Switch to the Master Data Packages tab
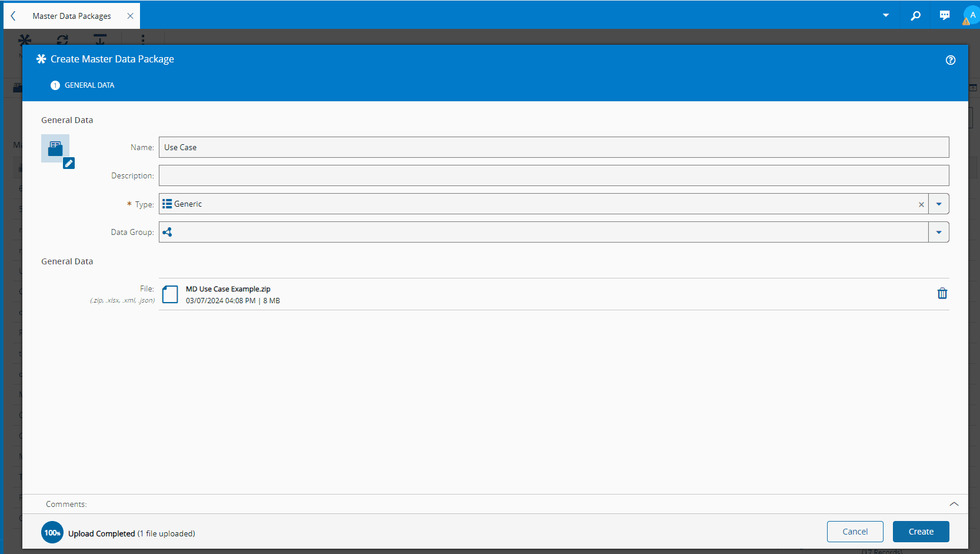Image resolution: width=980 pixels, height=554 pixels. click(x=72, y=16)
